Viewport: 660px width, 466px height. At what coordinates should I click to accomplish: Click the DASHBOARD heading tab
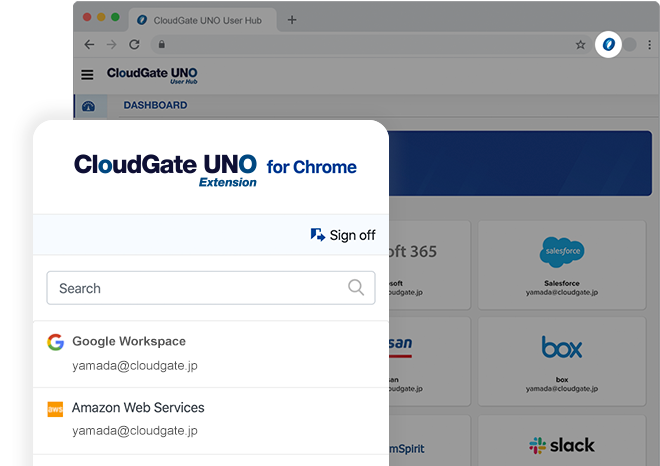tap(155, 105)
